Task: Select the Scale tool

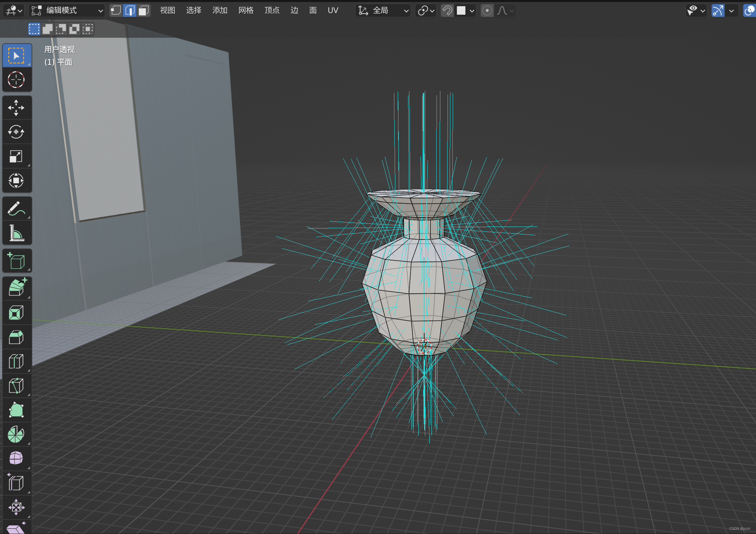Action: (16, 156)
